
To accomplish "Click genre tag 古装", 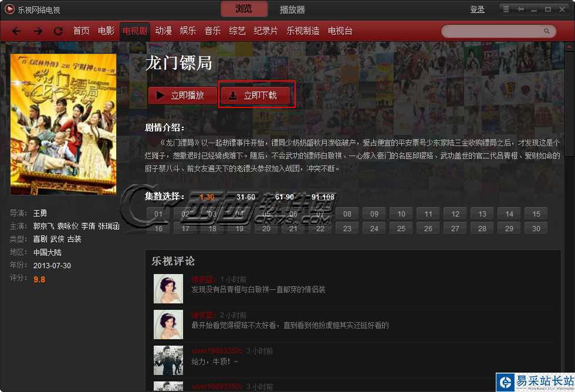I will tap(74, 239).
